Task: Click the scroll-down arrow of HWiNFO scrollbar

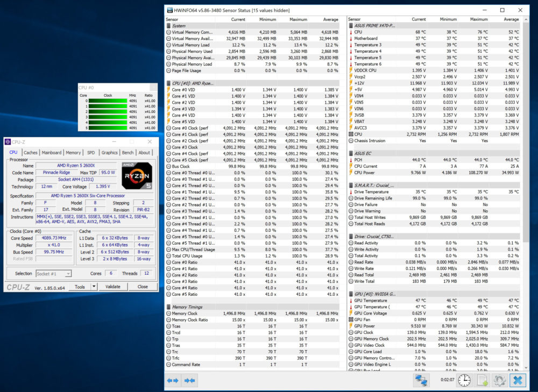Action: coord(526,368)
